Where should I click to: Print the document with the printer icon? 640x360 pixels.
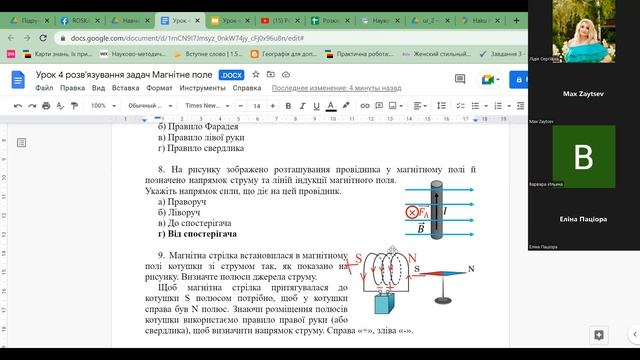pos(46,106)
